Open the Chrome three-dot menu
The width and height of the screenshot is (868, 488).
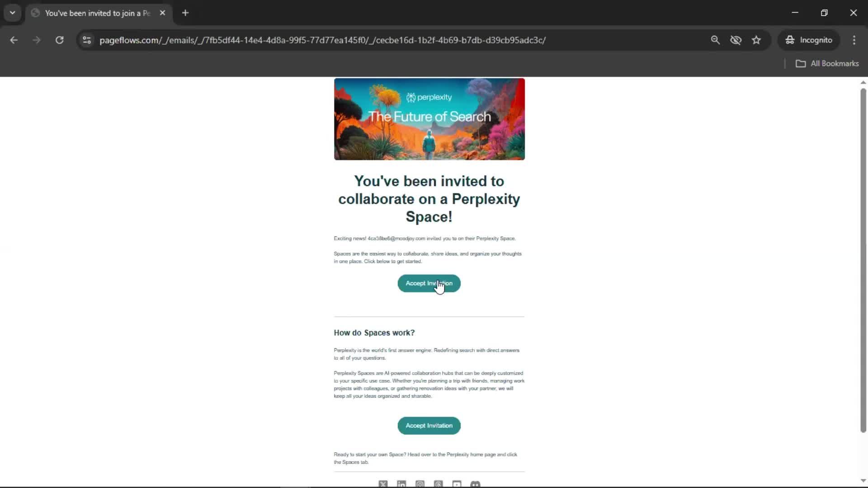[854, 40]
